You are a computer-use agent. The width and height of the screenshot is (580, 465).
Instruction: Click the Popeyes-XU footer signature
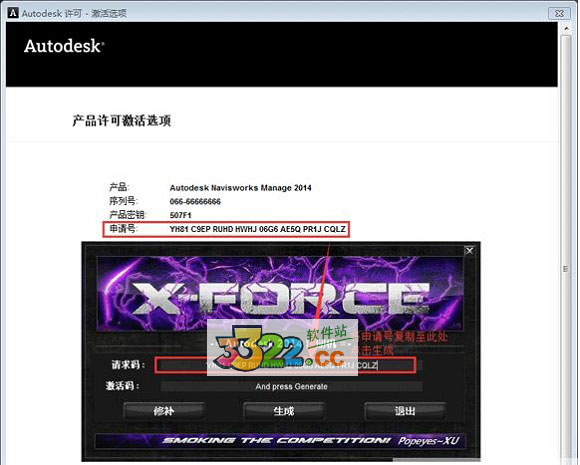click(x=428, y=441)
